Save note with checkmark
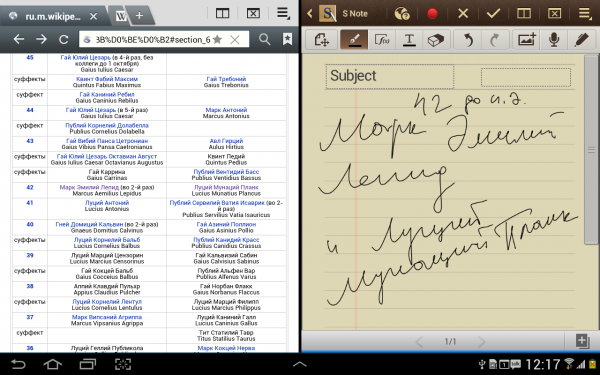This screenshot has width=600, height=375. 493,14
